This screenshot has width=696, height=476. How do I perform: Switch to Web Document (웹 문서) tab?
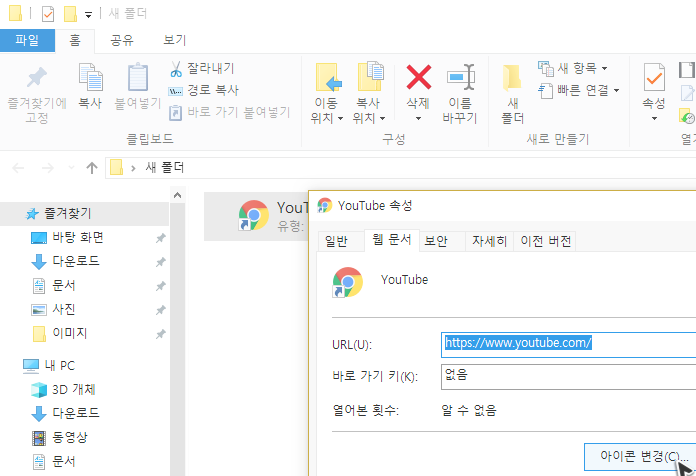coord(392,240)
